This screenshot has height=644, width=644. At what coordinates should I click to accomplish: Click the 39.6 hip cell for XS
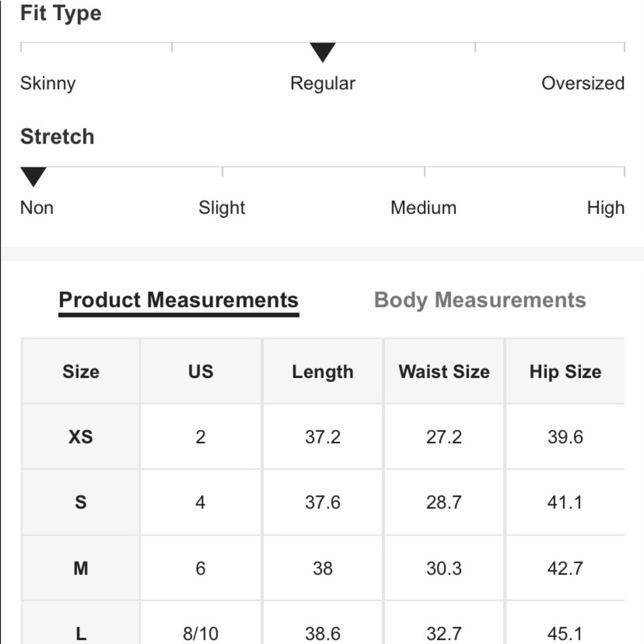pyautogui.click(x=565, y=437)
